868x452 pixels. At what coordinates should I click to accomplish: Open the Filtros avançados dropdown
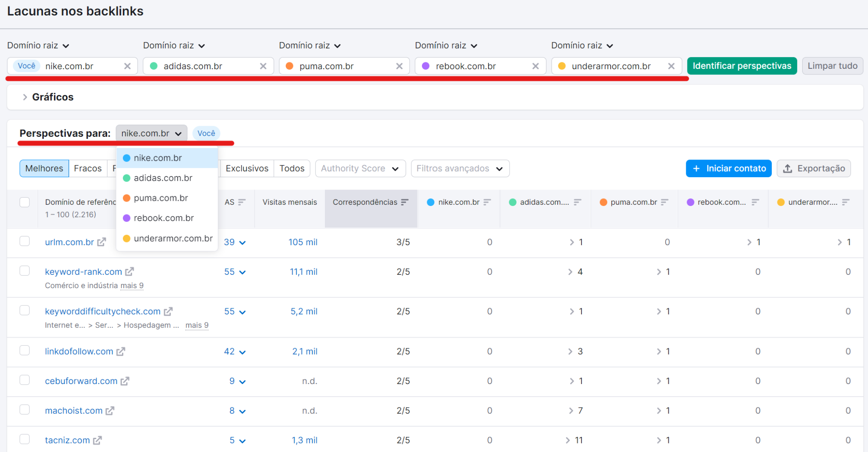[460, 169]
